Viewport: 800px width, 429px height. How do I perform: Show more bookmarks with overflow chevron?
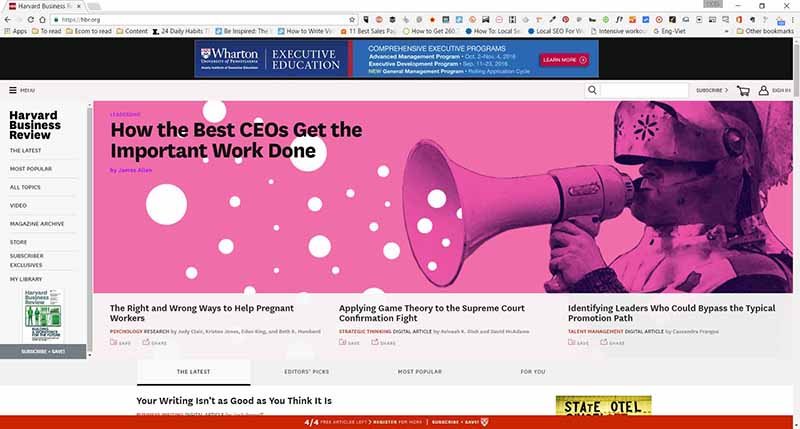click(727, 31)
